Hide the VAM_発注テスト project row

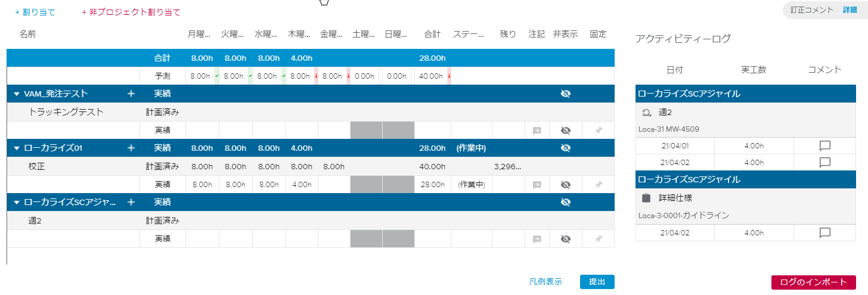565,94
